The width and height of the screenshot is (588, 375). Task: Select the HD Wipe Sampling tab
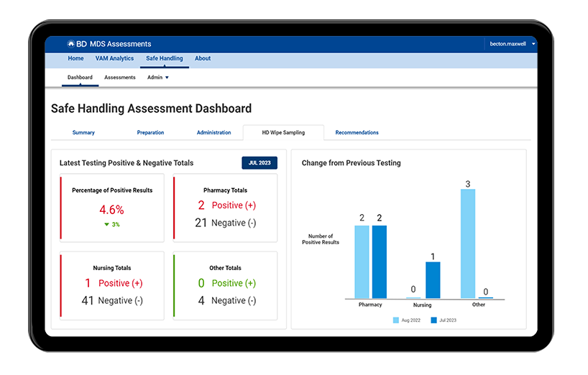283,133
